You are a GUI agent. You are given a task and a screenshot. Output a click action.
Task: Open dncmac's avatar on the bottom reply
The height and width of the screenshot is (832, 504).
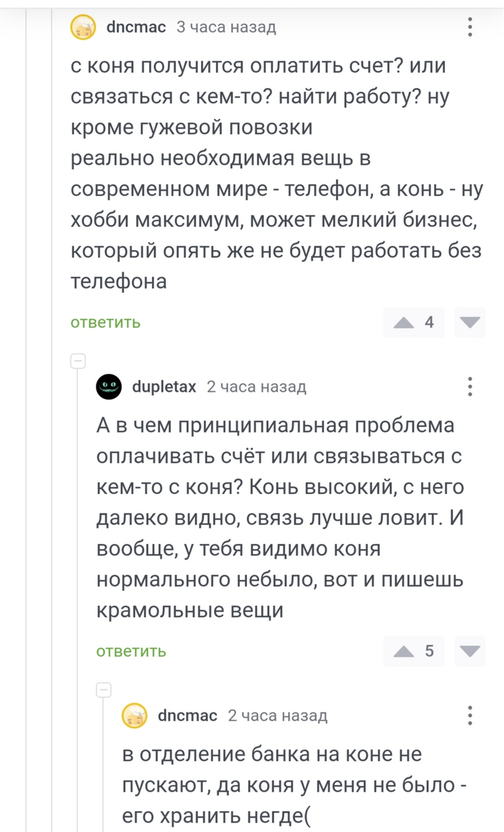pos(135,716)
